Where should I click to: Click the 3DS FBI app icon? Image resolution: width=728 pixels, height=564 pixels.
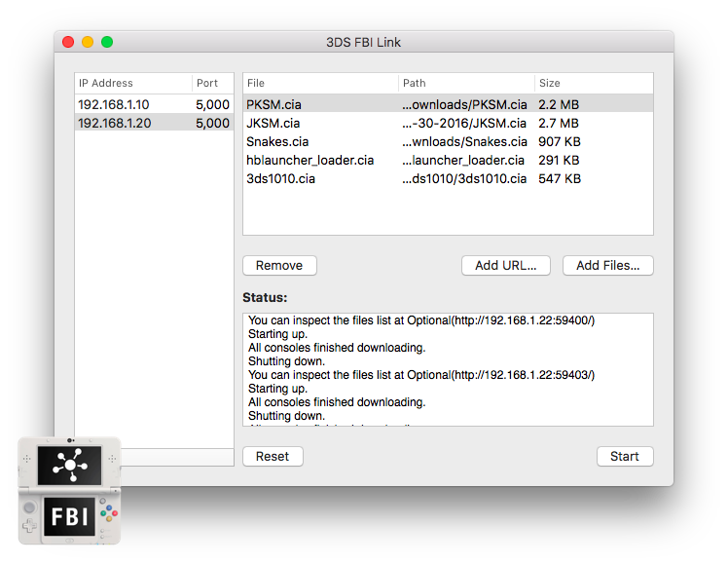70,491
